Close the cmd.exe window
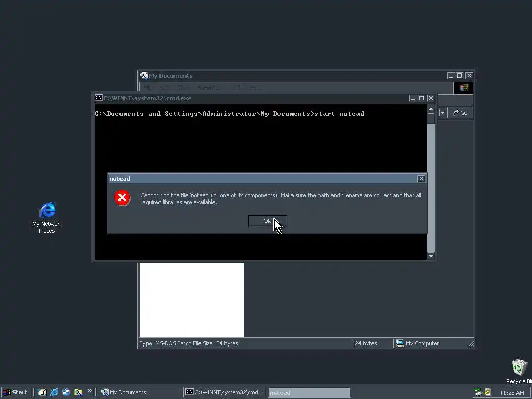Viewport: 532px width, 399px height. coord(431,98)
